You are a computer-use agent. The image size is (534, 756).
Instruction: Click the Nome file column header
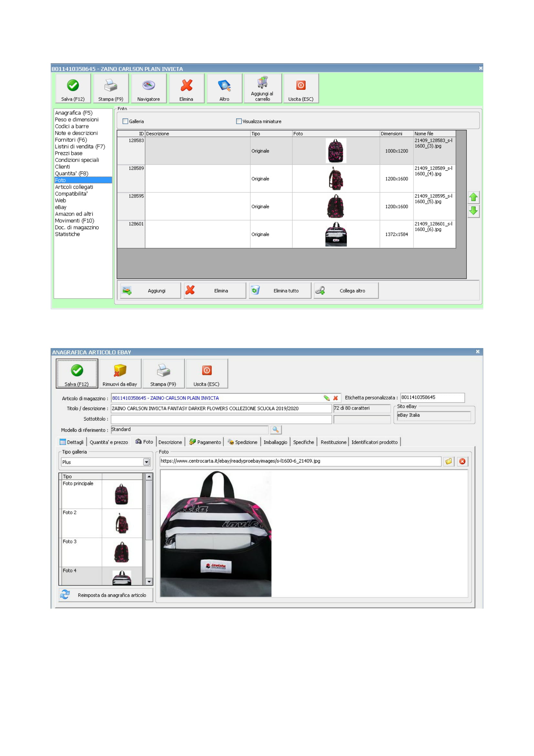434,134
